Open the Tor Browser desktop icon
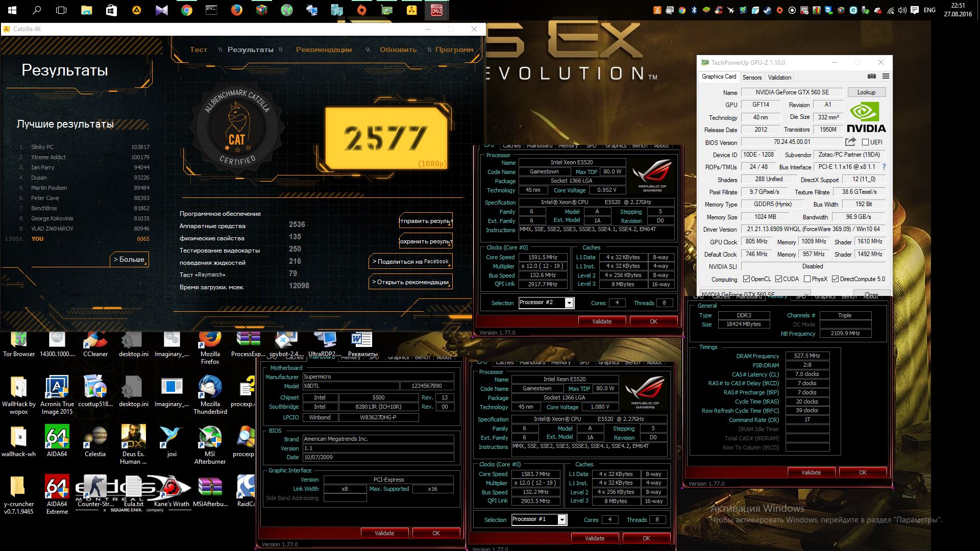Viewport: 980px width, 551px height. tap(19, 344)
